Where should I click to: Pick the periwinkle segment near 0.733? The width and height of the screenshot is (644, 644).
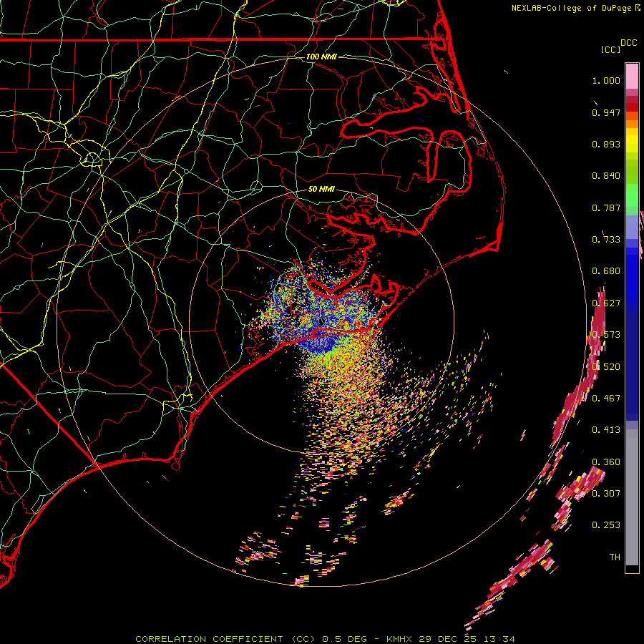tap(632, 227)
